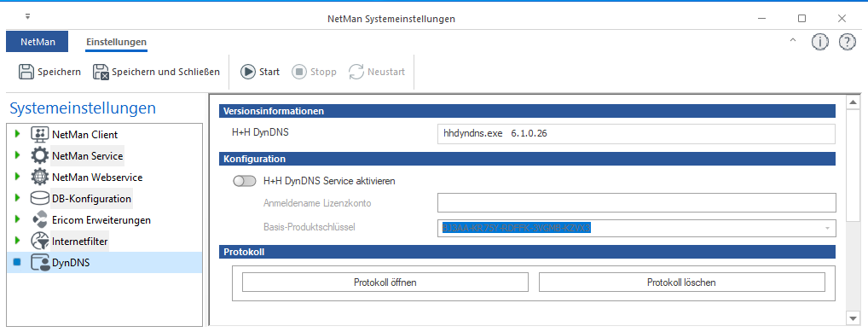Toggle H+H DynDNS Service aktivieren switch
The height and width of the screenshot is (332, 868).
[x=245, y=181]
